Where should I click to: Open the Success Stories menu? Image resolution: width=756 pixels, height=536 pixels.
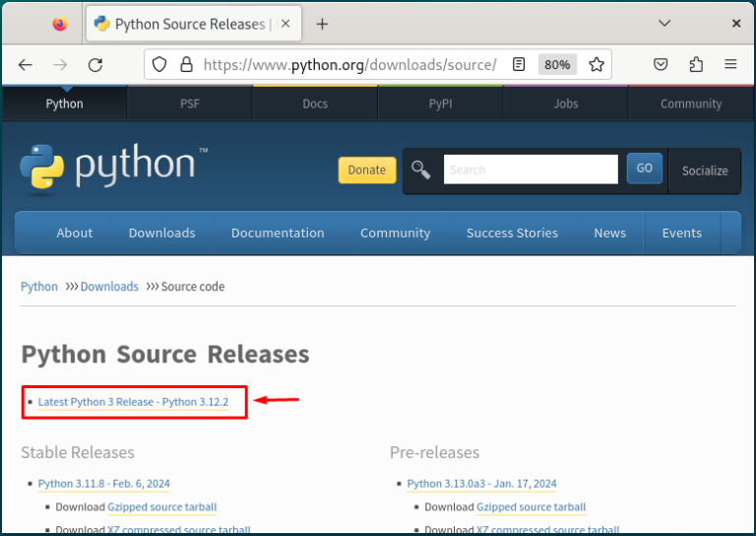tap(512, 234)
